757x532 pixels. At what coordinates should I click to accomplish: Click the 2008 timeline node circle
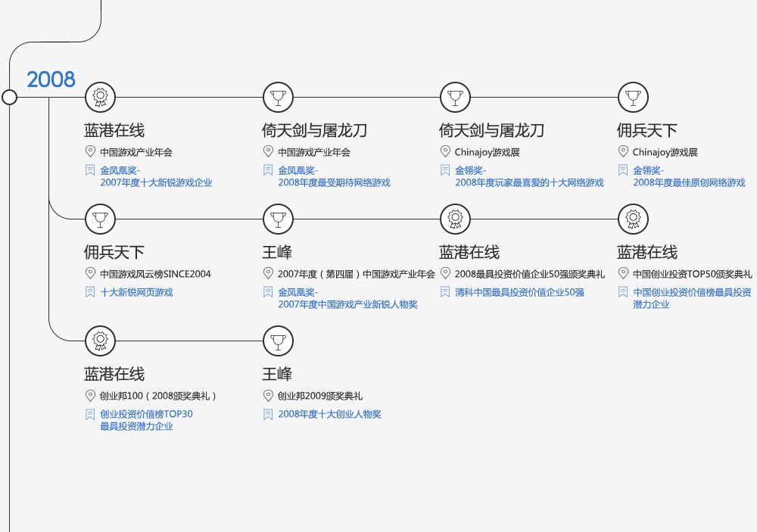(9, 97)
